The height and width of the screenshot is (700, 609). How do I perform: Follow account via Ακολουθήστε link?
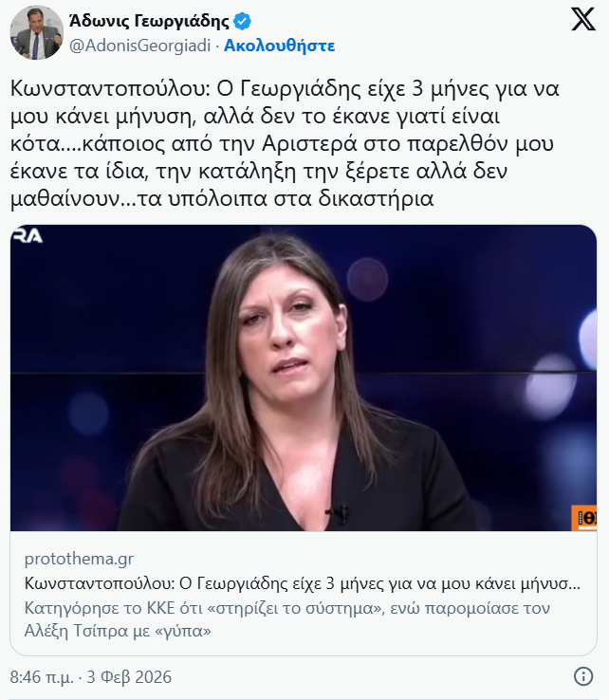[x=279, y=46]
